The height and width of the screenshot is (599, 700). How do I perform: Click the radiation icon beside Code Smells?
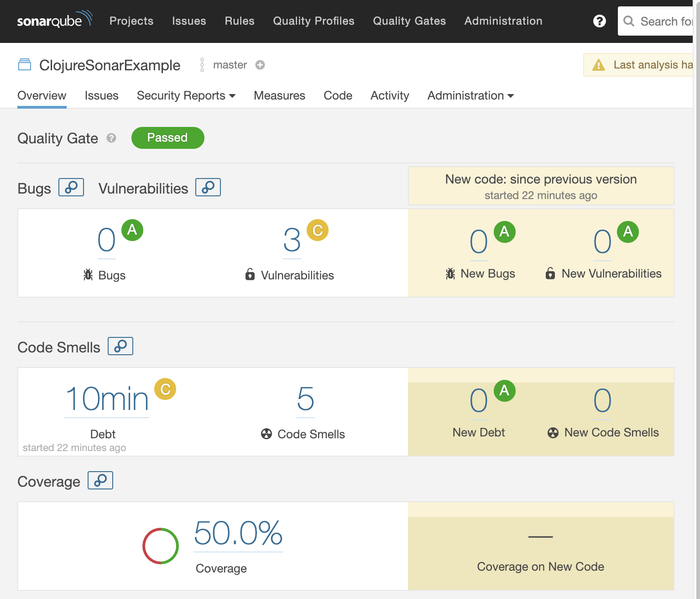click(x=266, y=434)
